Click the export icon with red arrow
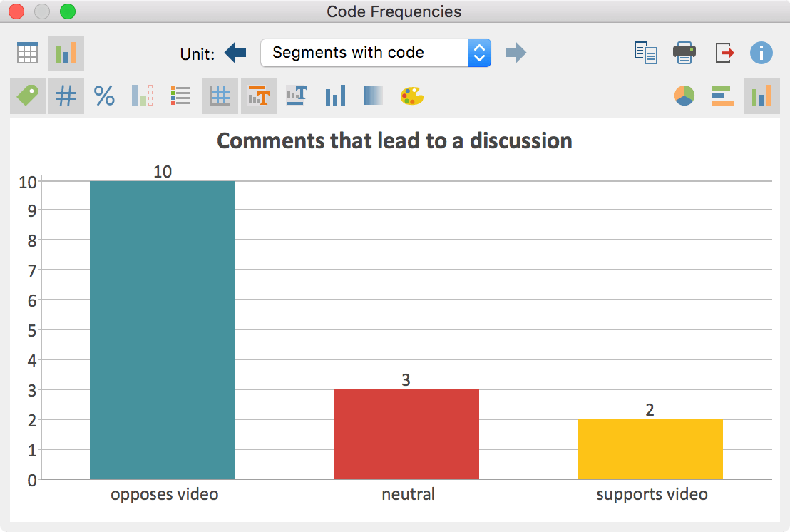Image resolution: width=790 pixels, height=532 pixels. [x=724, y=53]
